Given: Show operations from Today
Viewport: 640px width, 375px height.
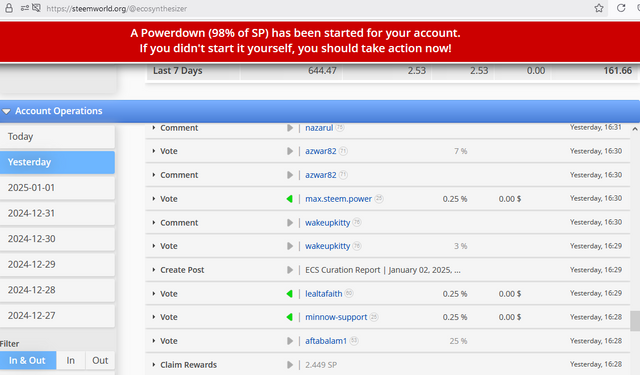Looking at the screenshot, I should (x=57, y=137).
